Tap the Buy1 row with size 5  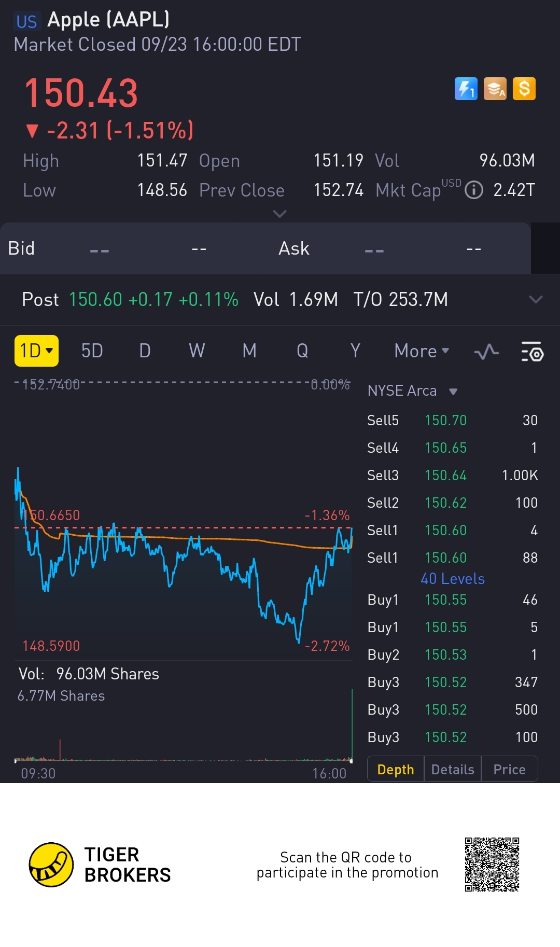pos(453,627)
